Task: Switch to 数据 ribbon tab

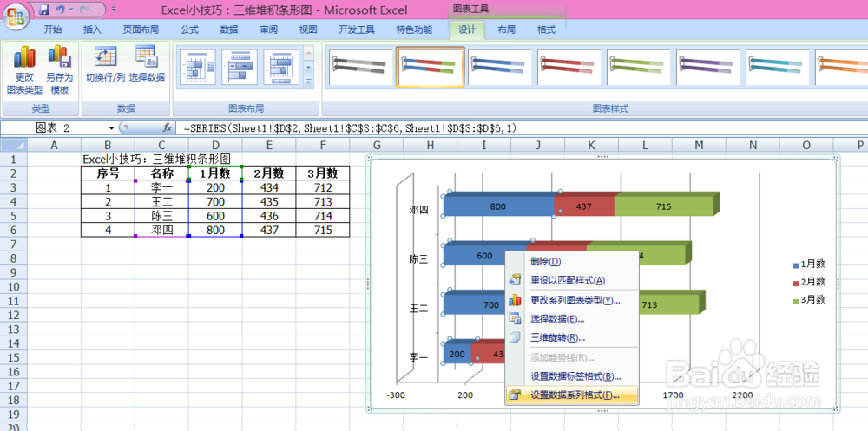Action: coord(229,29)
